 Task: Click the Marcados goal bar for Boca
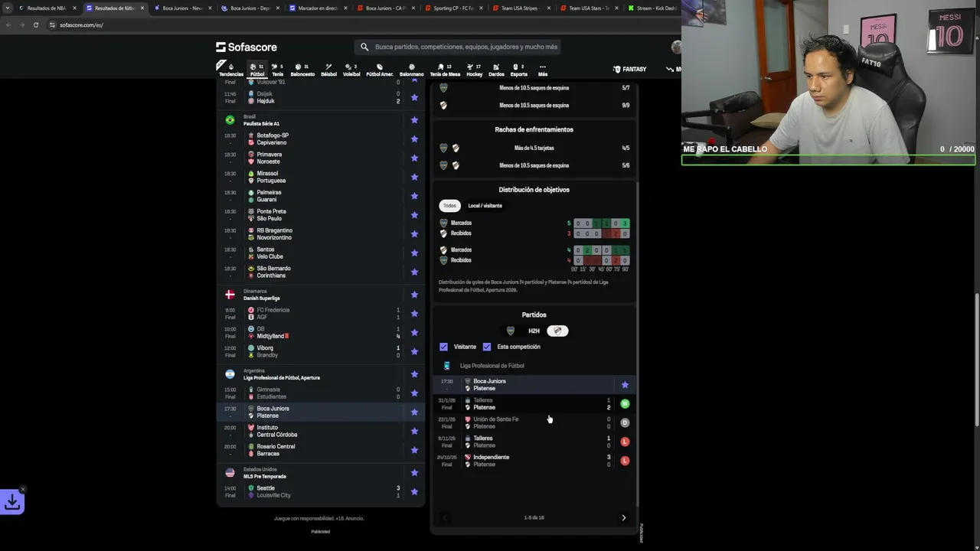pos(601,223)
